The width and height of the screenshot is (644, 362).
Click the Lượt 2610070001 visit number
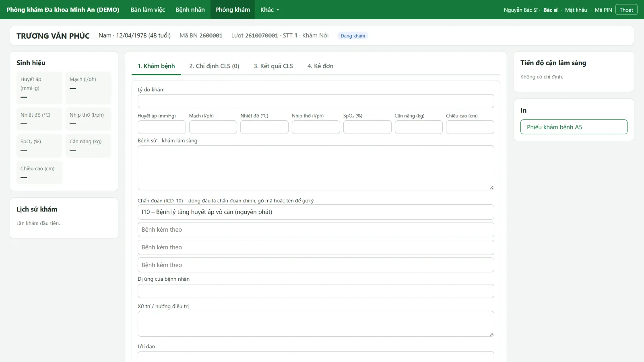(x=255, y=35)
